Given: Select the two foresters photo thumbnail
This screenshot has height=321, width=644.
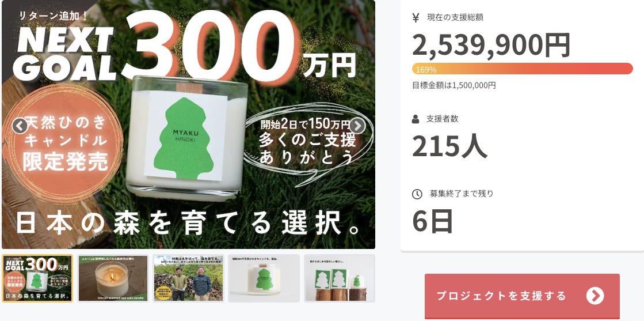Looking at the screenshot, I should (188, 278).
